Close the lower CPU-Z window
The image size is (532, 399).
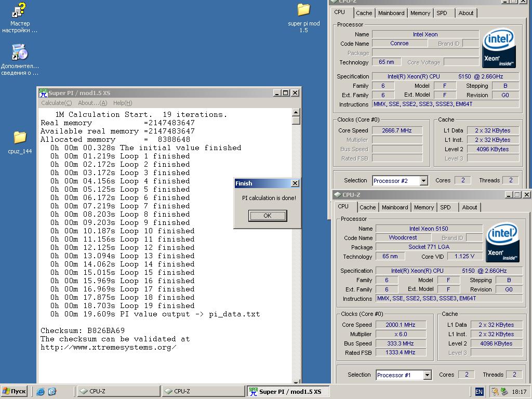tap(526, 195)
